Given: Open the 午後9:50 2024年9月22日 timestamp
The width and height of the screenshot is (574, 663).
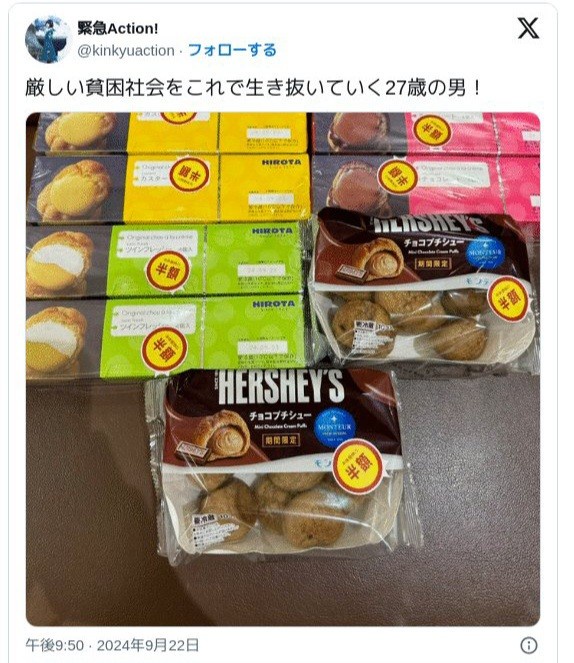Looking at the screenshot, I should click(x=112, y=645).
